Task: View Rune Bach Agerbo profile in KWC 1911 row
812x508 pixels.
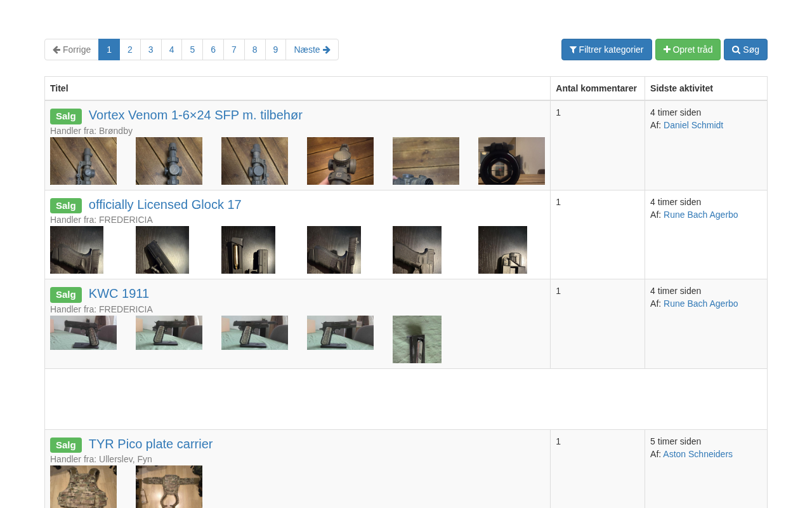Action: pyautogui.click(x=701, y=304)
